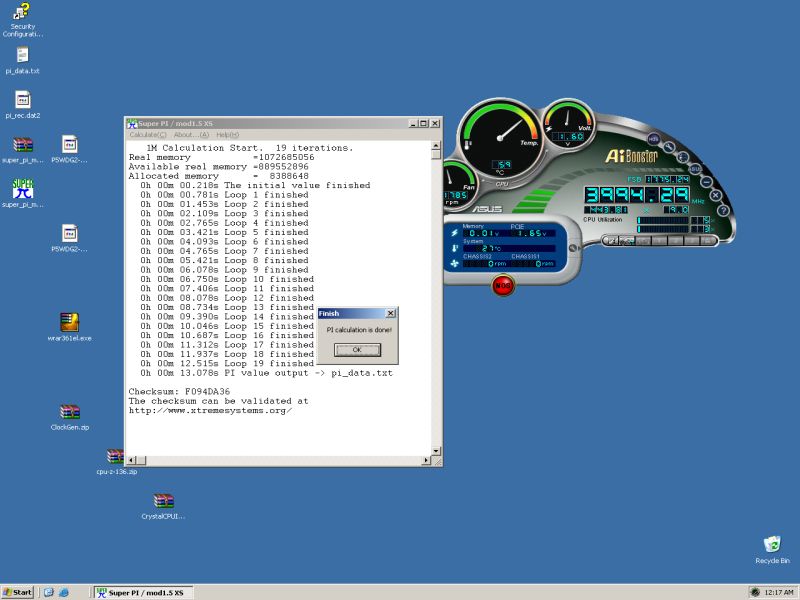Click the round minus button in AI Booster
Viewport: 800px width, 600px height.
(707, 181)
